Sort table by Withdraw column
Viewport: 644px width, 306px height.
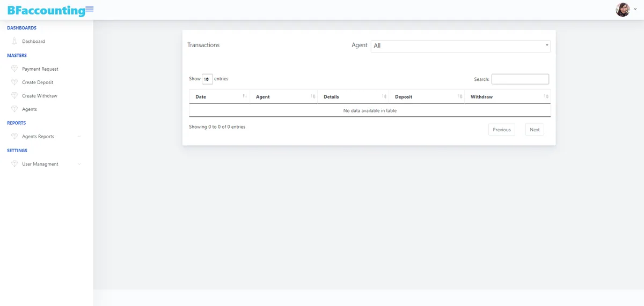click(508, 96)
